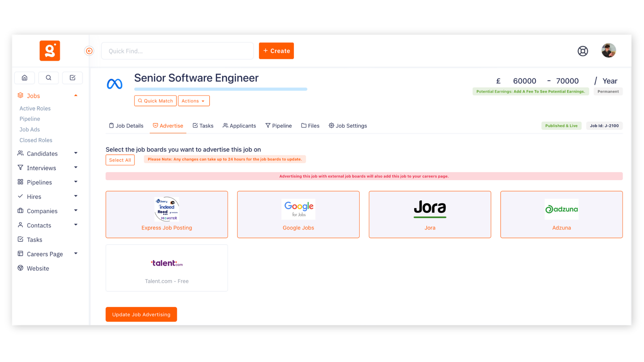Click the Quick Find search field
The image size is (644, 362).
point(177,51)
